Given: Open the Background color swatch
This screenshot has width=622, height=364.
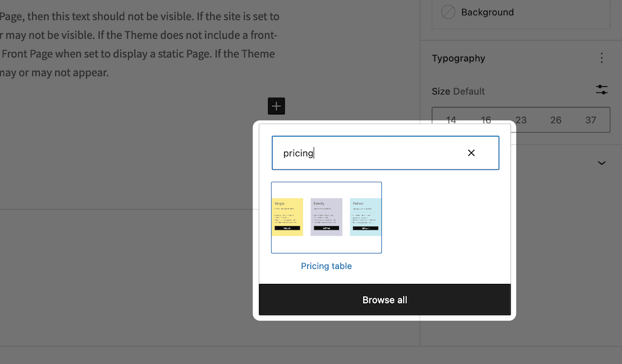Looking at the screenshot, I should click(x=448, y=12).
